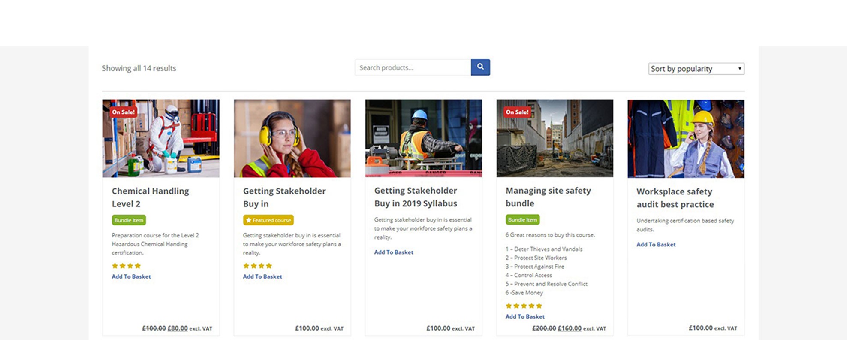Click the '1 – Deter Thieves and Vandals' line
Viewport: 868px width, 340px height.
click(544, 249)
